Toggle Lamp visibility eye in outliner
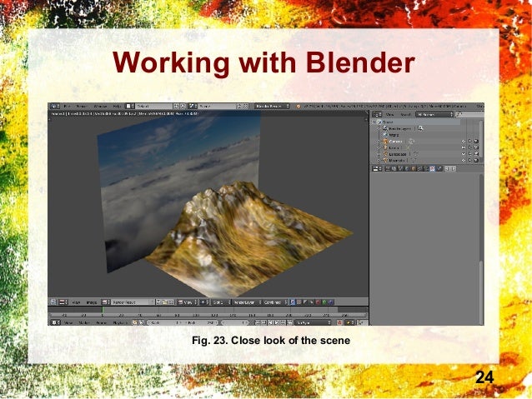The width and height of the screenshot is (532, 399). tap(464, 147)
